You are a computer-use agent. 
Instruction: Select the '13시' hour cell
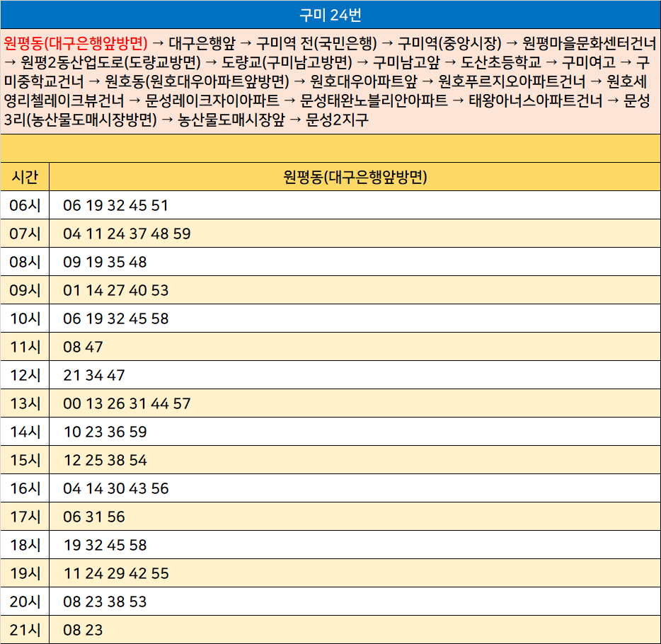(25, 403)
